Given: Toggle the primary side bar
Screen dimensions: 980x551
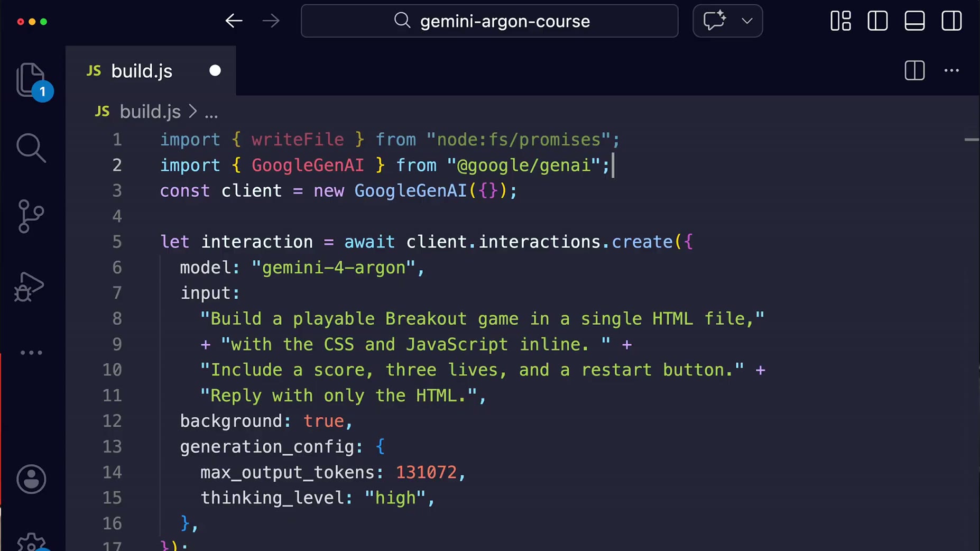Looking at the screenshot, I should coord(877,21).
